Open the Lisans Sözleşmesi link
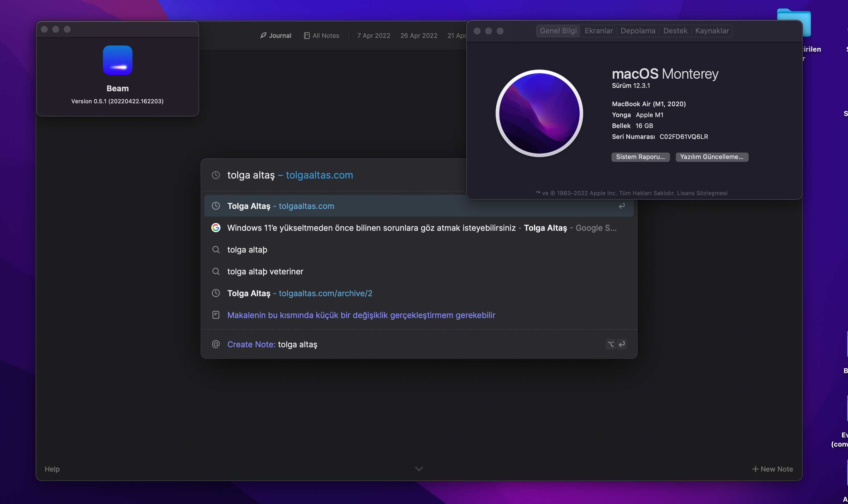 click(702, 193)
